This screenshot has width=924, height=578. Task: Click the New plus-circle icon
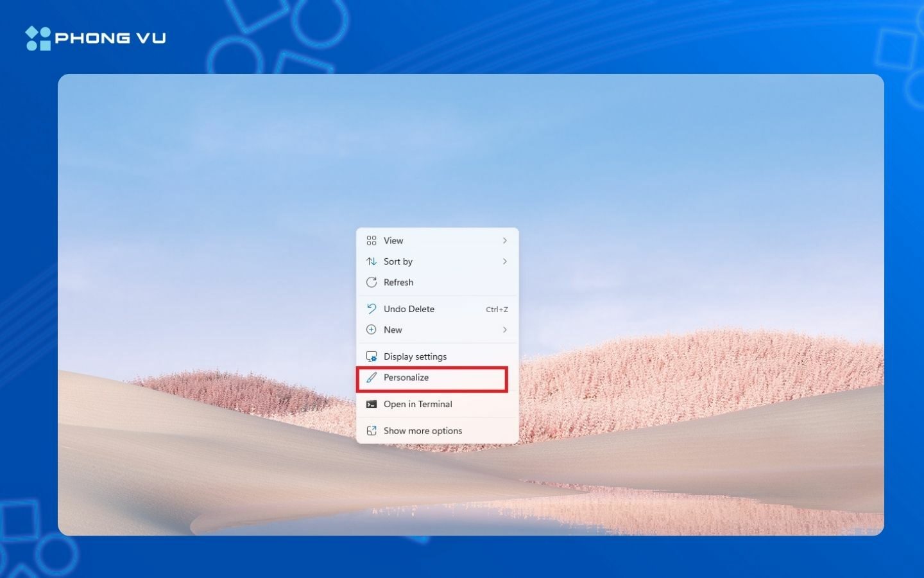[x=372, y=329]
